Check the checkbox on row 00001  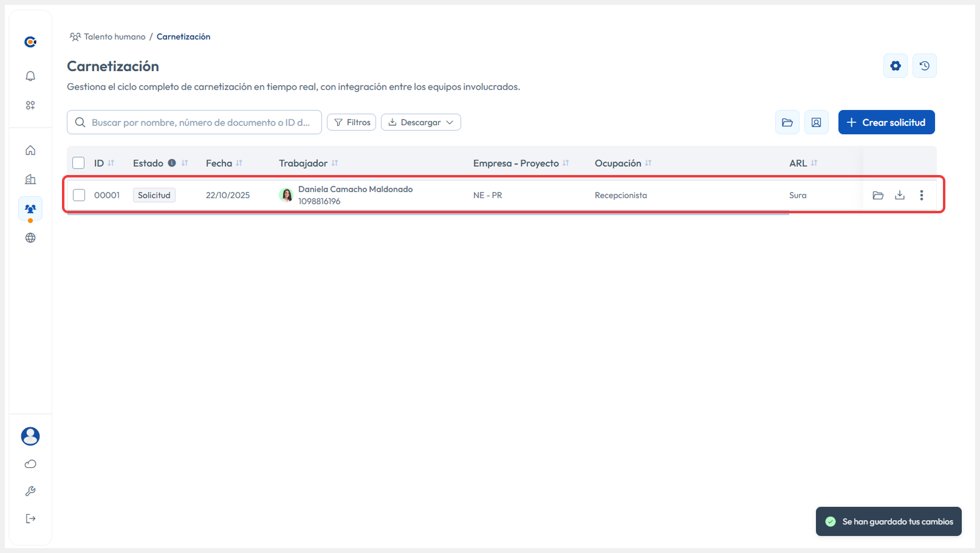[x=78, y=195]
